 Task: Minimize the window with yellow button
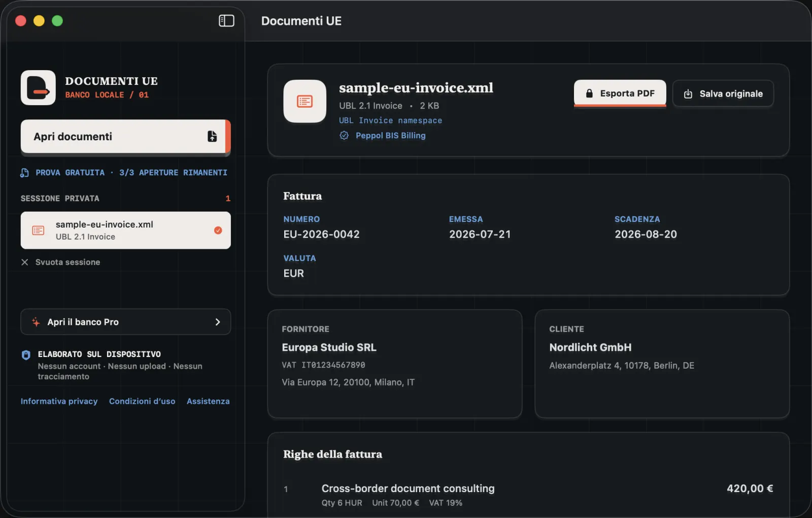pos(39,21)
